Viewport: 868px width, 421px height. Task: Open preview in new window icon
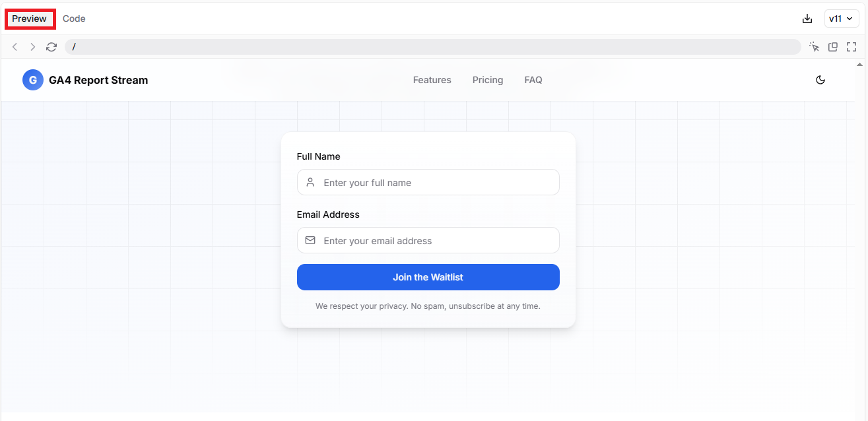(x=833, y=47)
